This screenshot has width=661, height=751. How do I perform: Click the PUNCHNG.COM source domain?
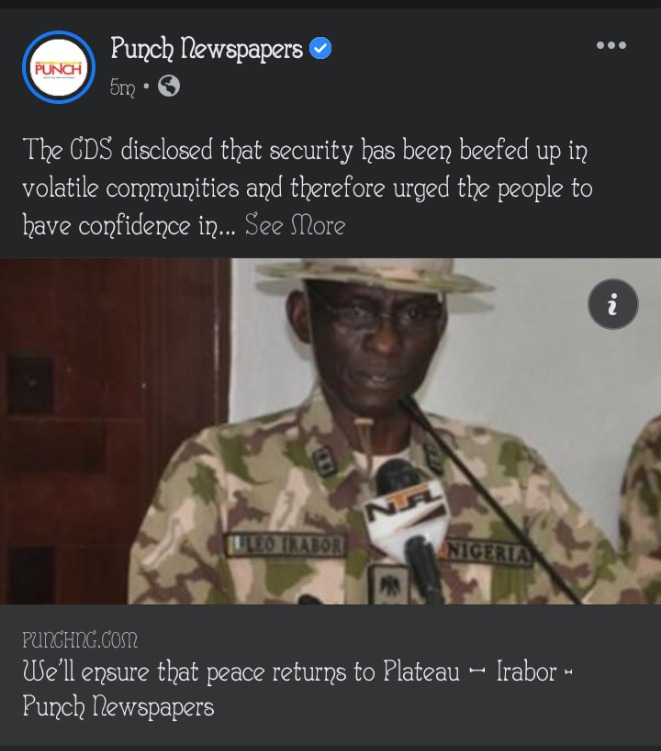point(80,640)
